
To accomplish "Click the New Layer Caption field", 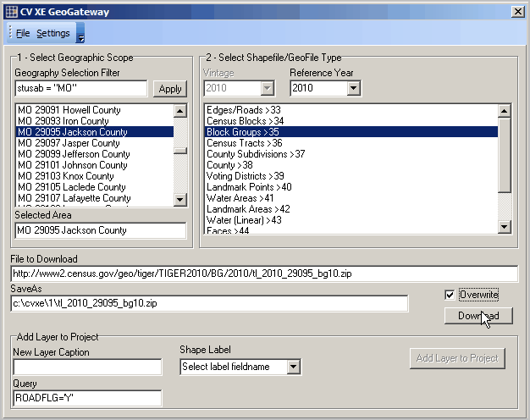I will [x=87, y=367].
